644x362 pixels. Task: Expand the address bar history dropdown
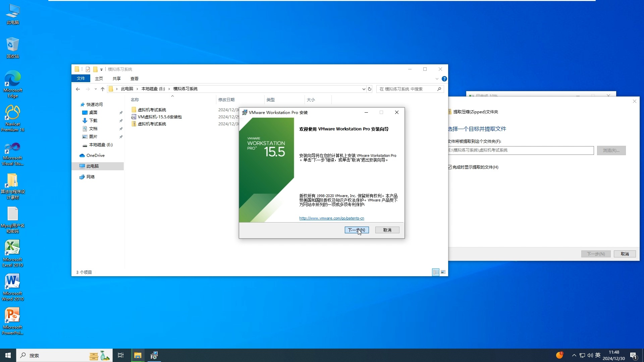(364, 89)
